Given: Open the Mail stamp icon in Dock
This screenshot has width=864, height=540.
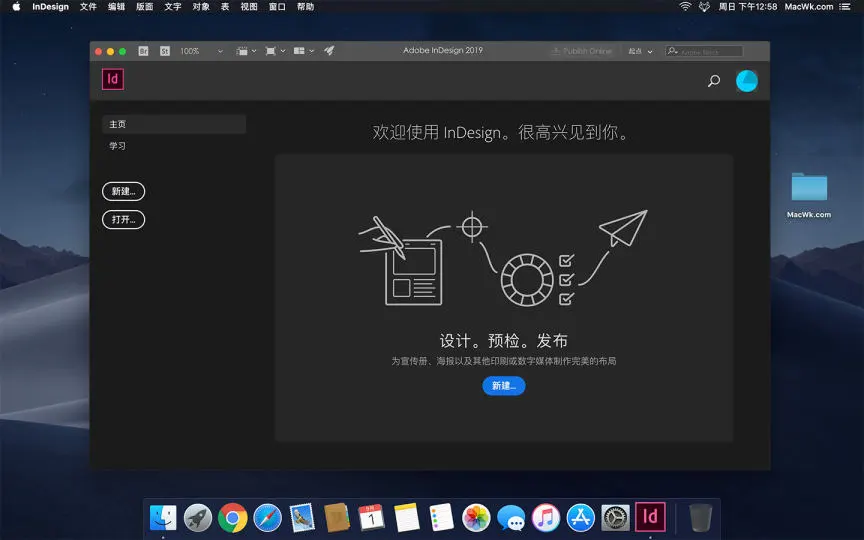Looking at the screenshot, I should tap(302, 518).
